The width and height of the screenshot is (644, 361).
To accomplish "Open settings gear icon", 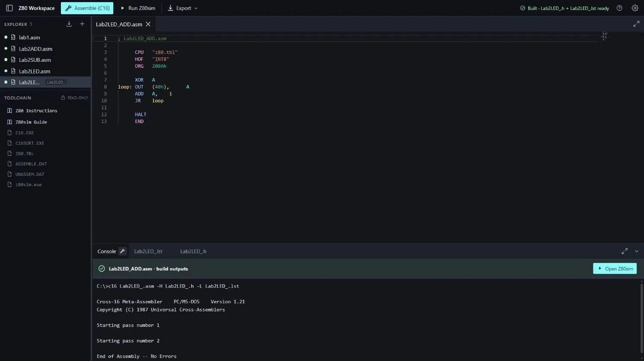I will click(x=635, y=8).
